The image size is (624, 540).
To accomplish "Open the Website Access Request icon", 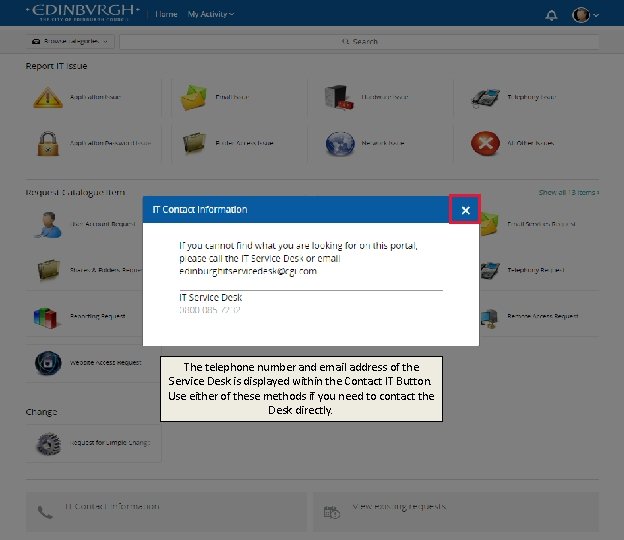I will [x=48, y=363].
